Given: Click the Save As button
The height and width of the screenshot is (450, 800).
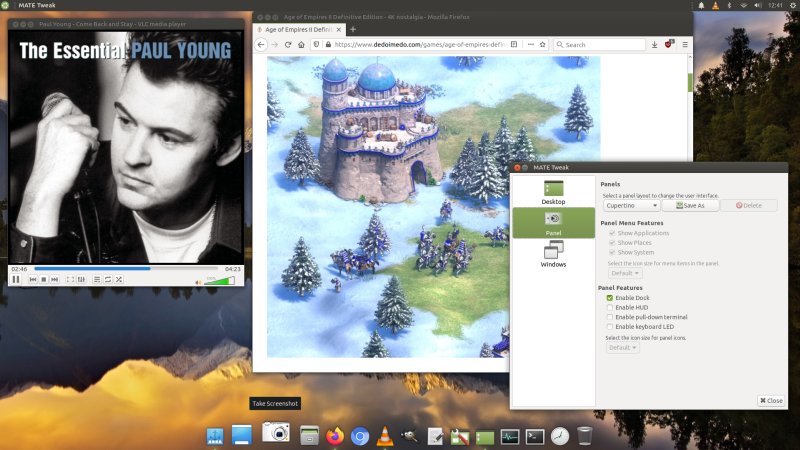Looking at the screenshot, I should pyautogui.click(x=690, y=206).
